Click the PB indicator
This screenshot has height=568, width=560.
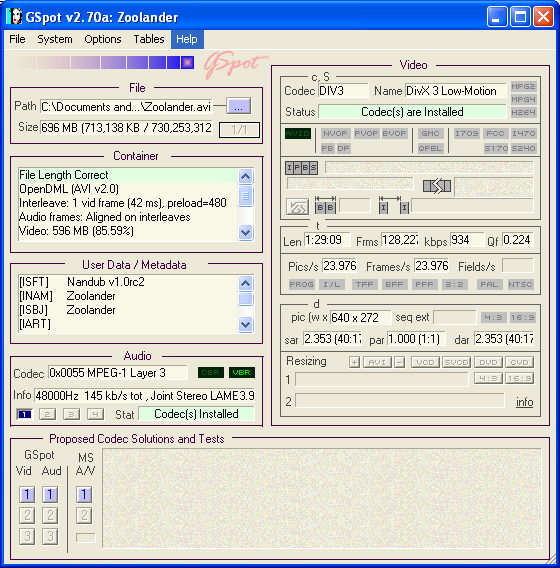(x=327, y=148)
